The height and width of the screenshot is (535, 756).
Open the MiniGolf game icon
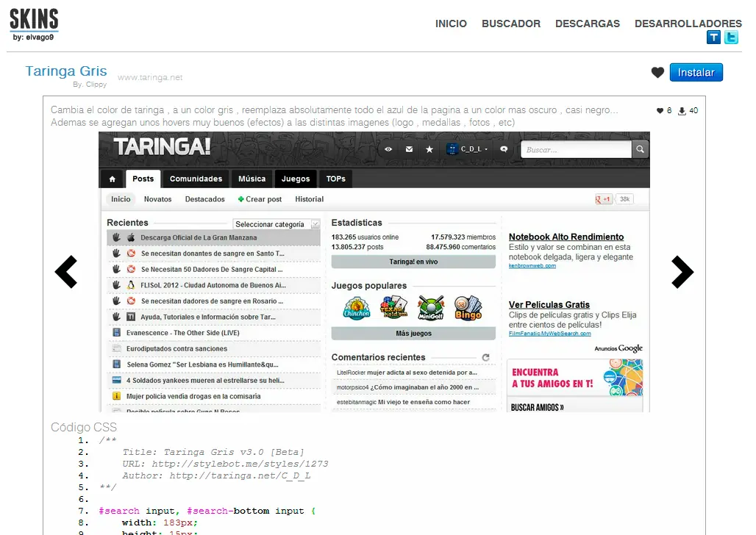[430, 307]
